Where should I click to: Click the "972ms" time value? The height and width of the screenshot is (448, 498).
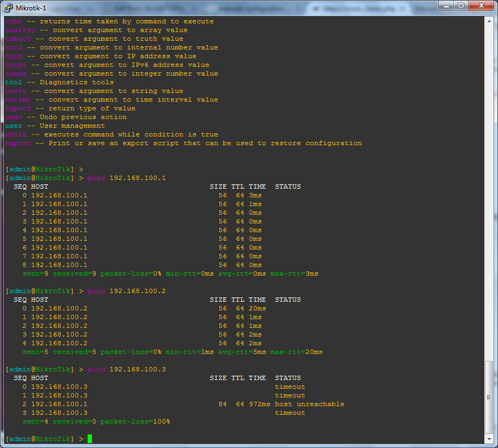[x=260, y=404]
